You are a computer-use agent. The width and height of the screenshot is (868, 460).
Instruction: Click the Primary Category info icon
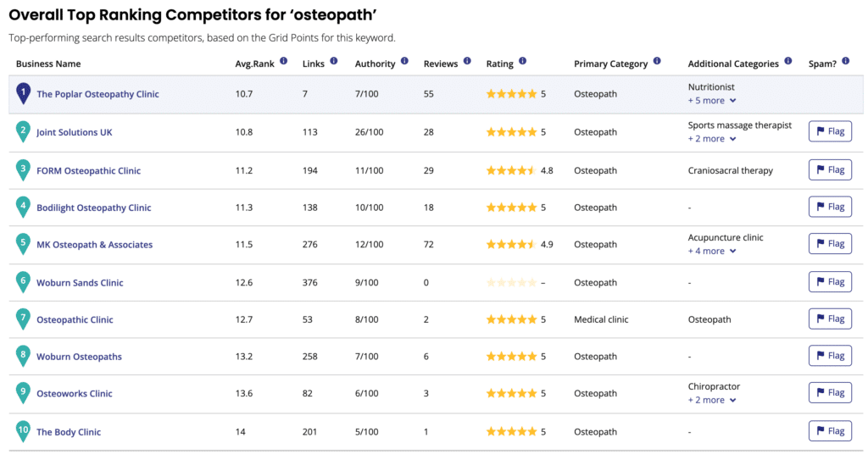[x=657, y=61]
